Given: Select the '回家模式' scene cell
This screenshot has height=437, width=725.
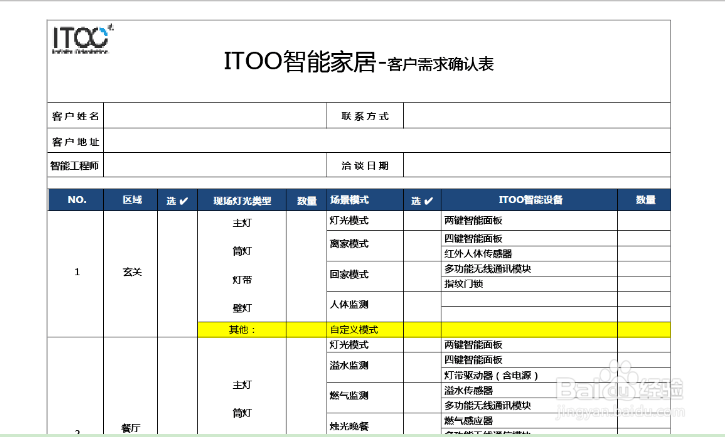Looking at the screenshot, I should 365,276.
